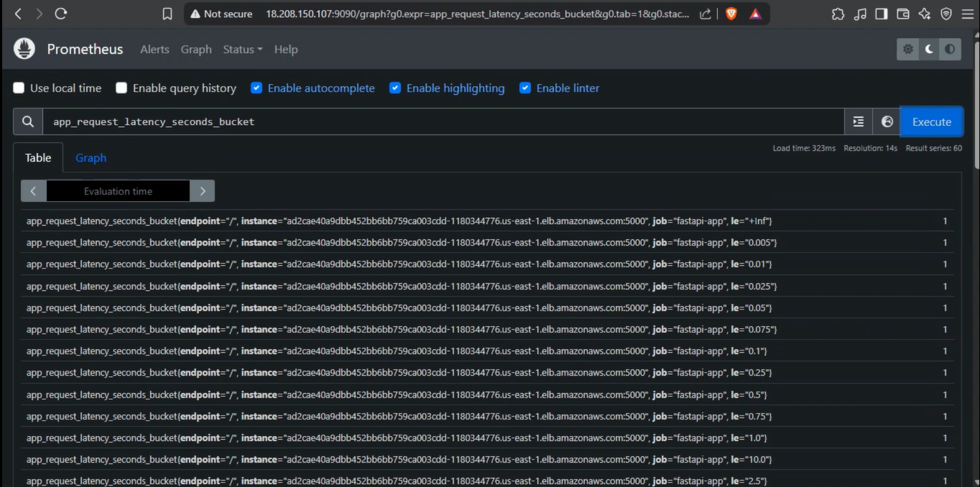Switch to the Graph tab
980x487 pixels.
click(x=90, y=158)
